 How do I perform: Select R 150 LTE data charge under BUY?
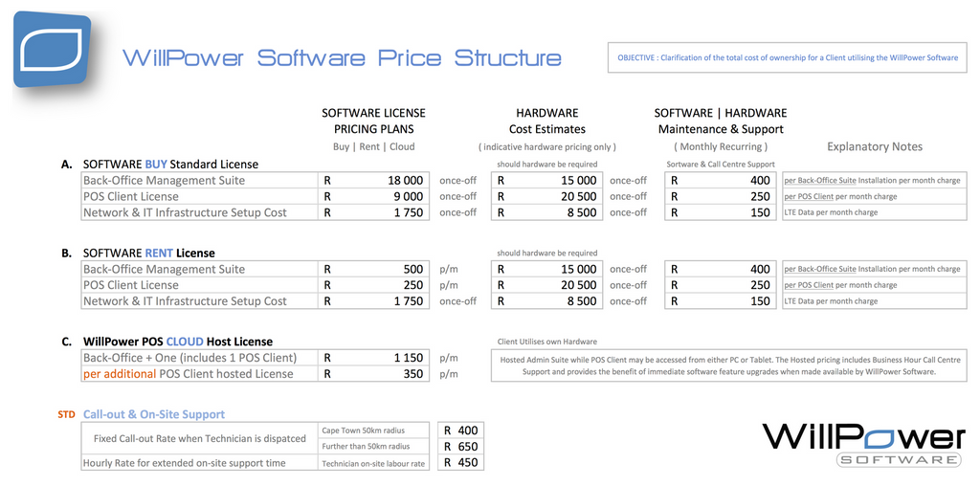tap(721, 213)
